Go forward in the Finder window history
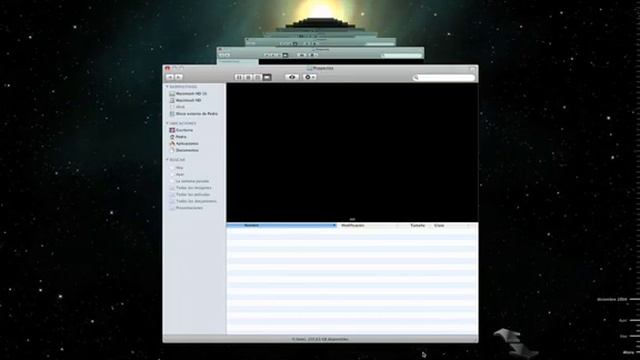Viewport: 640px width, 360px height. pos(179,77)
